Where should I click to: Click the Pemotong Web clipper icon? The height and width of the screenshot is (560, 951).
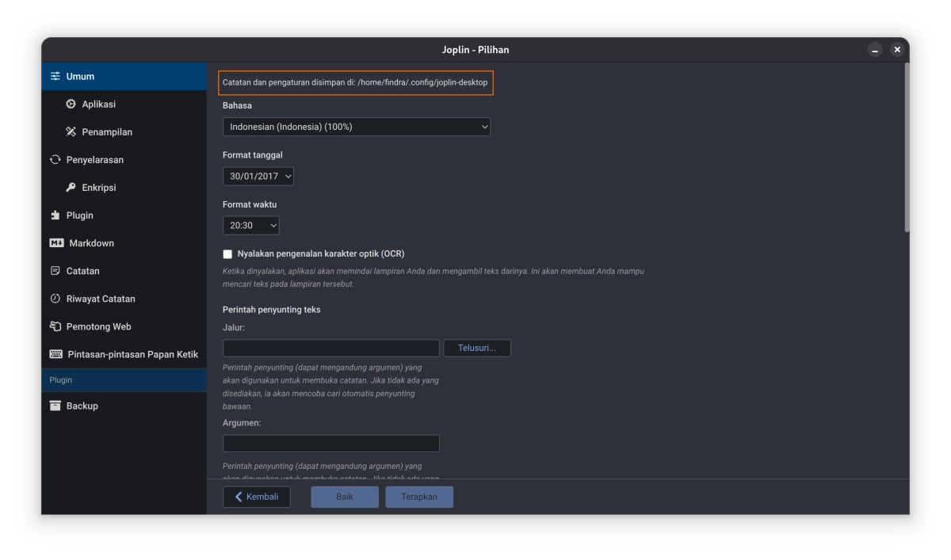tap(55, 326)
